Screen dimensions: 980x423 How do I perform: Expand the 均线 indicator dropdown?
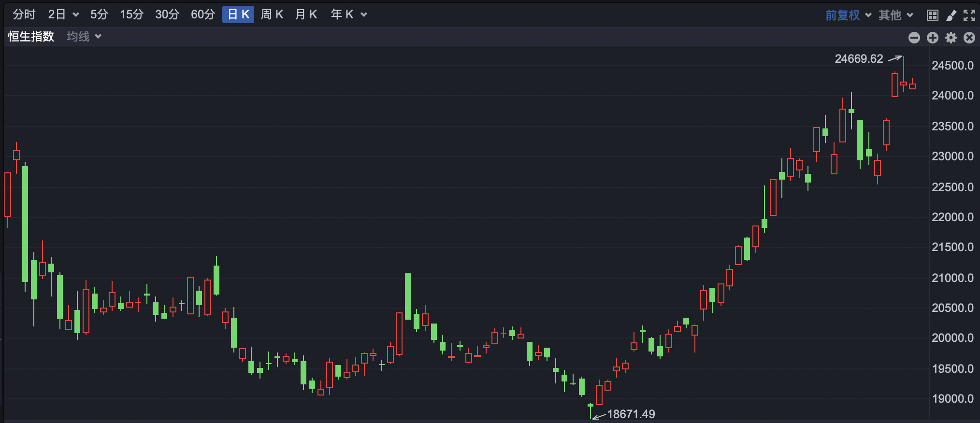click(84, 37)
